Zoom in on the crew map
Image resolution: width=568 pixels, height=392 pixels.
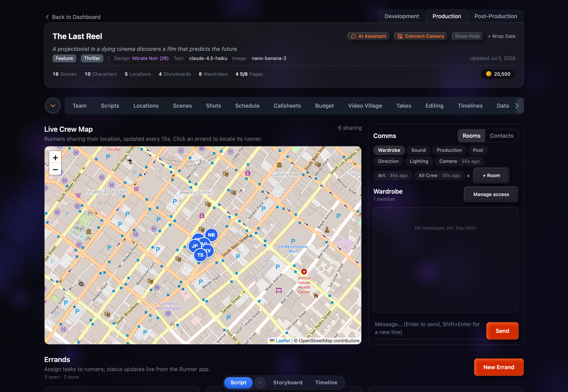pyautogui.click(x=55, y=157)
